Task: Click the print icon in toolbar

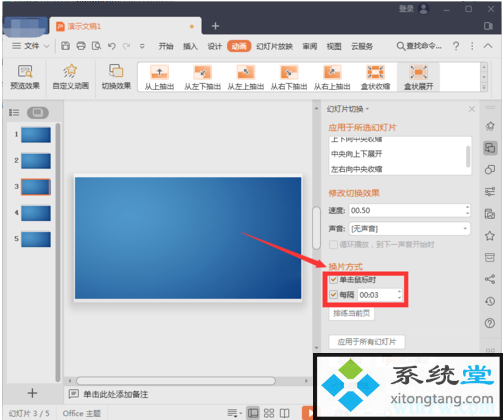Action: [81, 46]
